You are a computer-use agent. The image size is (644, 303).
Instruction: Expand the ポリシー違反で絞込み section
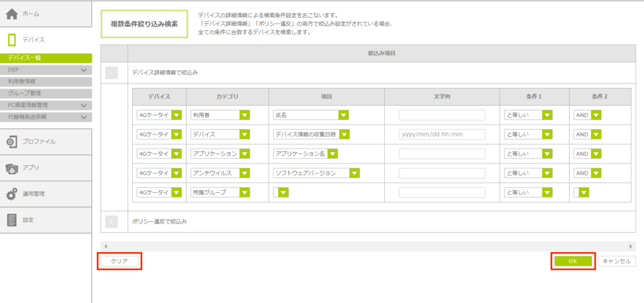[112, 221]
